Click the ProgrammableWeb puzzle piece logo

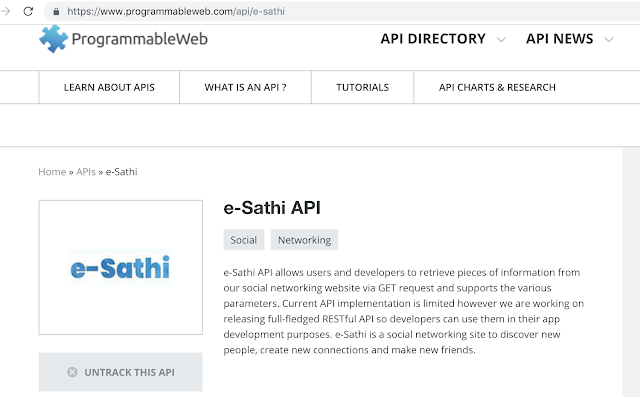[53, 39]
